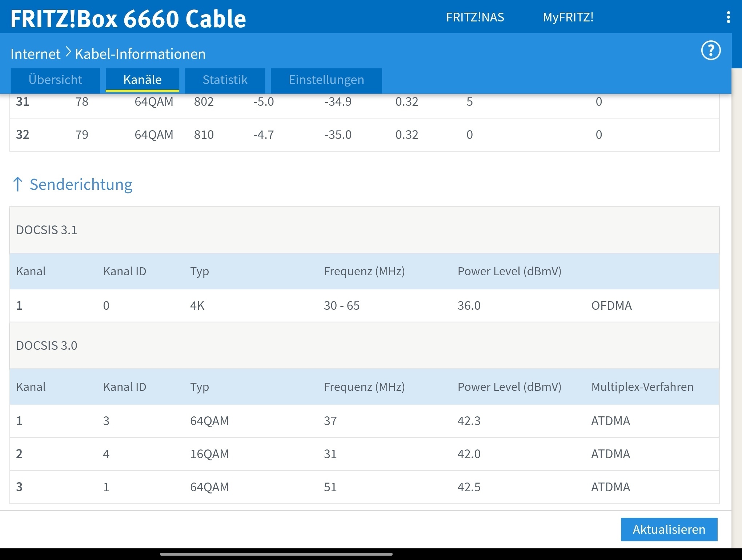Click frequency 51 in DOCSIS 3.0 table
The width and height of the screenshot is (742, 560).
[330, 487]
